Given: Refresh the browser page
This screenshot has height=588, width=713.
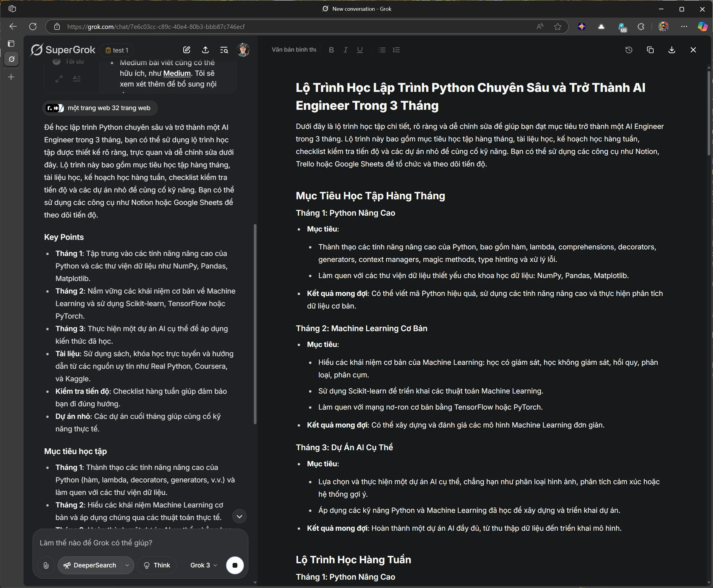Looking at the screenshot, I should (x=33, y=27).
